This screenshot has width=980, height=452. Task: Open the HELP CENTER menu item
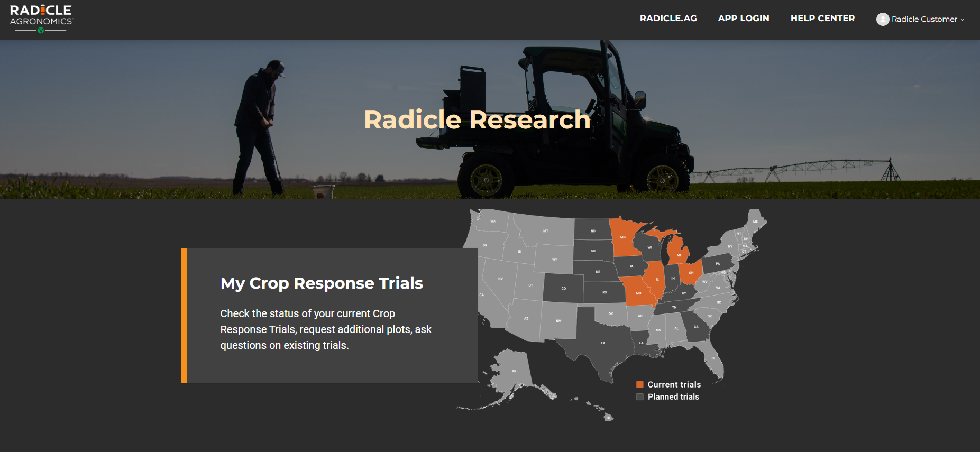pyautogui.click(x=822, y=19)
